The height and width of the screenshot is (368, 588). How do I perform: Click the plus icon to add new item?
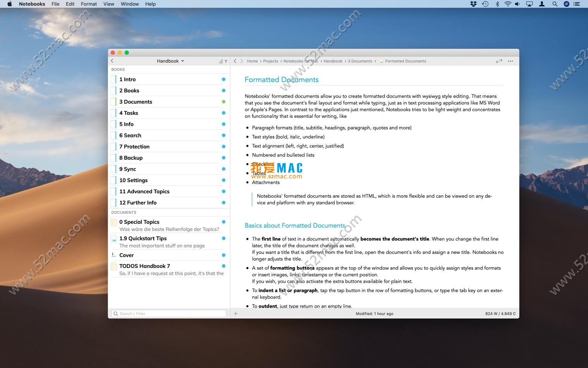click(236, 313)
